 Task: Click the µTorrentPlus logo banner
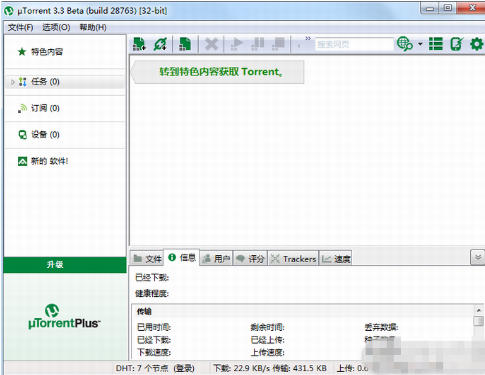64,317
